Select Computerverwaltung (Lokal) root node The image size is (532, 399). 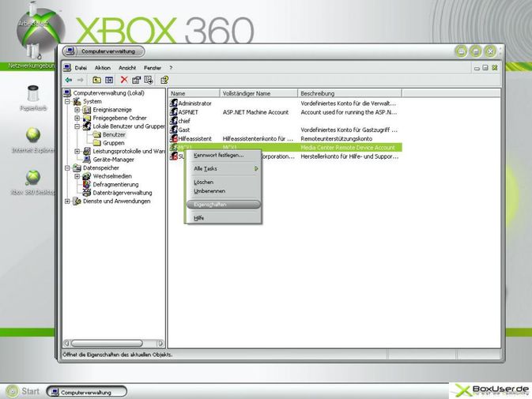pyautogui.click(x=108, y=93)
